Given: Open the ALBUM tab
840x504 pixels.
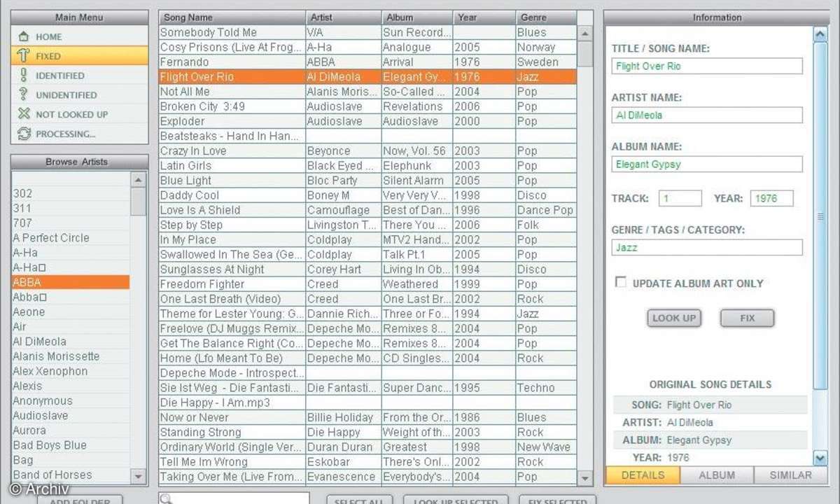Looking at the screenshot, I should pos(717,475).
